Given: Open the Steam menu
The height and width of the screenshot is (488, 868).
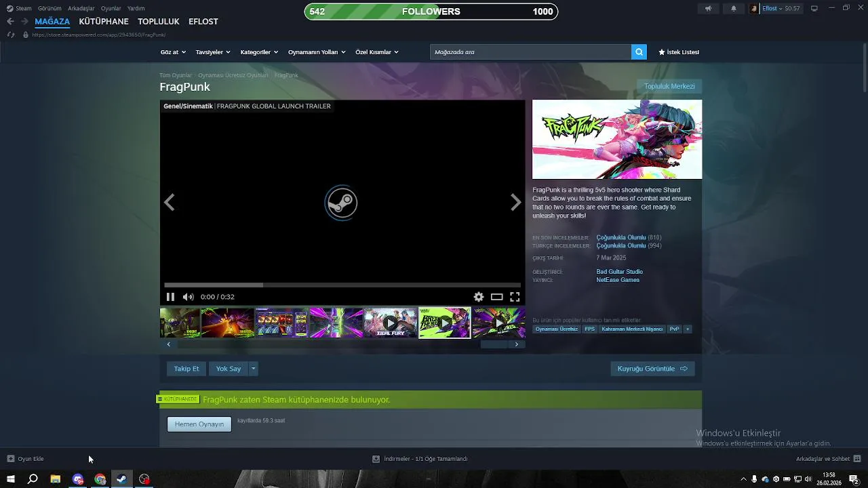Looking at the screenshot, I should 20,9.
